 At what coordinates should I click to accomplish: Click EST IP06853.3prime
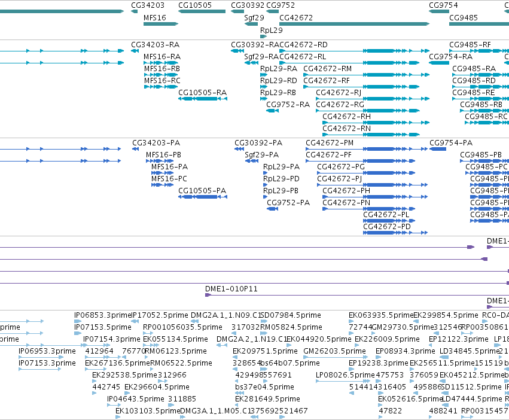coord(102,315)
